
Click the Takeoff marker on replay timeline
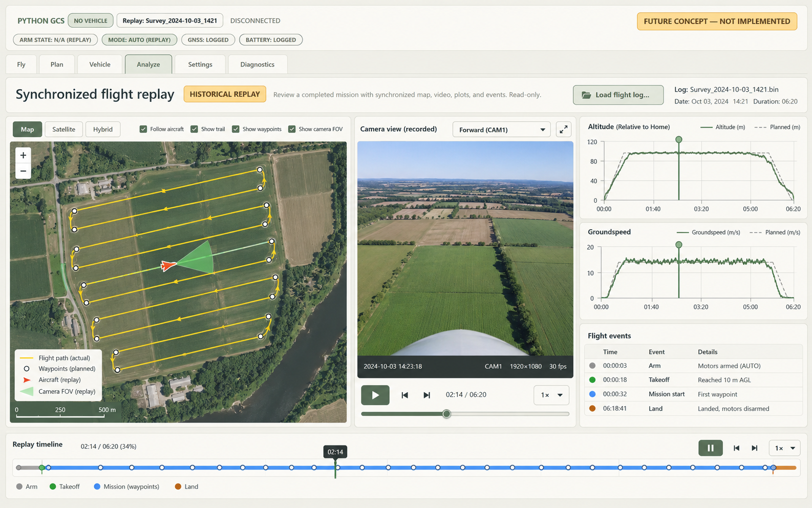[x=42, y=468]
